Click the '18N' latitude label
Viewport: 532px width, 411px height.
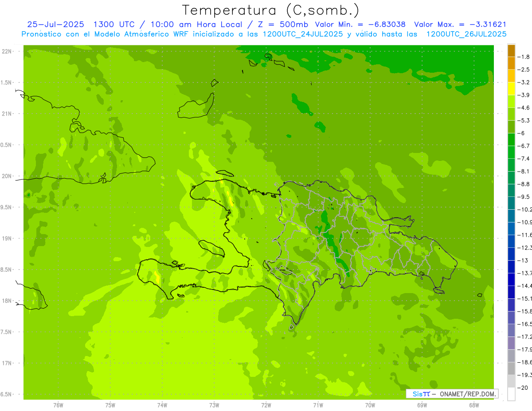click(x=6, y=301)
